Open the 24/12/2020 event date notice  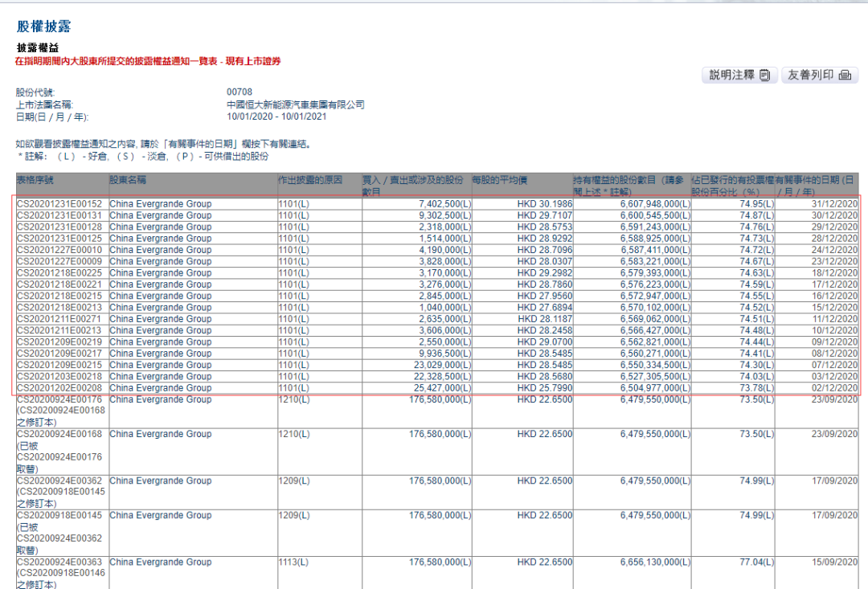point(834,250)
